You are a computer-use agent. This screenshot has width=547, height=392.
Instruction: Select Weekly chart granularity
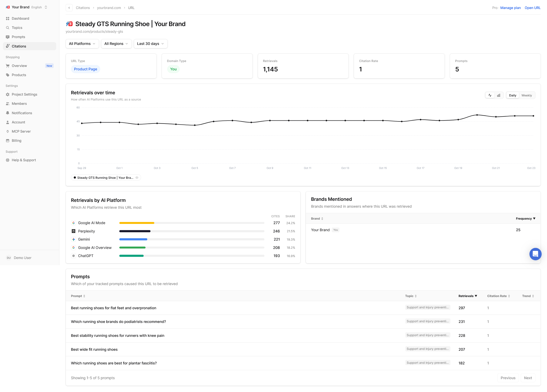coord(526,95)
